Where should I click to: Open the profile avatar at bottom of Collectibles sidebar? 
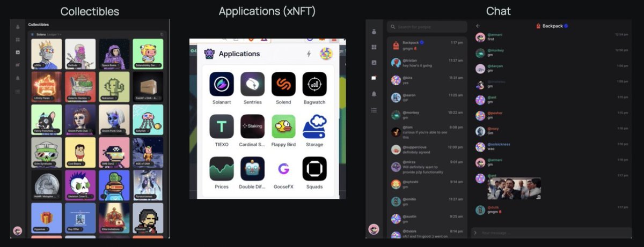pos(18,230)
